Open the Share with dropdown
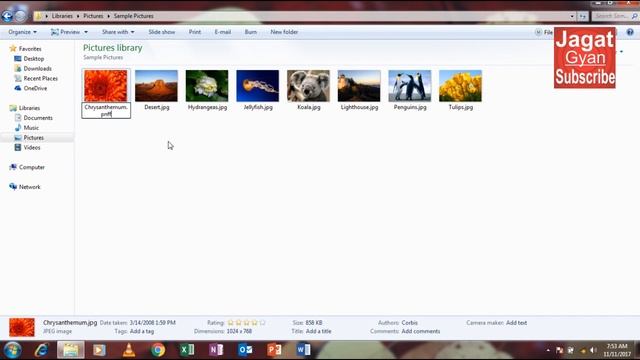This screenshot has width=640, height=360. (x=118, y=32)
